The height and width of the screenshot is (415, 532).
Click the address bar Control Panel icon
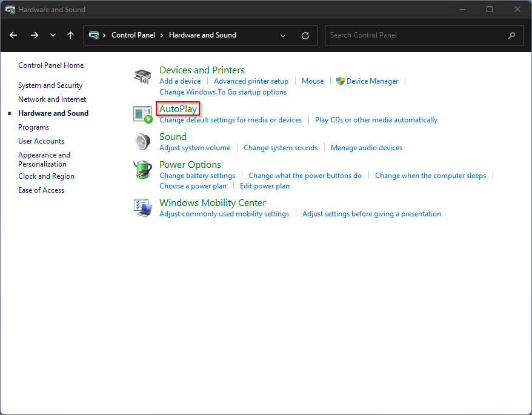click(x=94, y=35)
